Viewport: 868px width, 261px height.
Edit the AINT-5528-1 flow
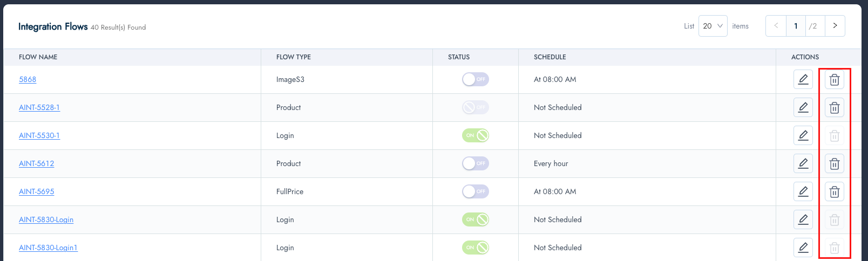[x=803, y=107]
